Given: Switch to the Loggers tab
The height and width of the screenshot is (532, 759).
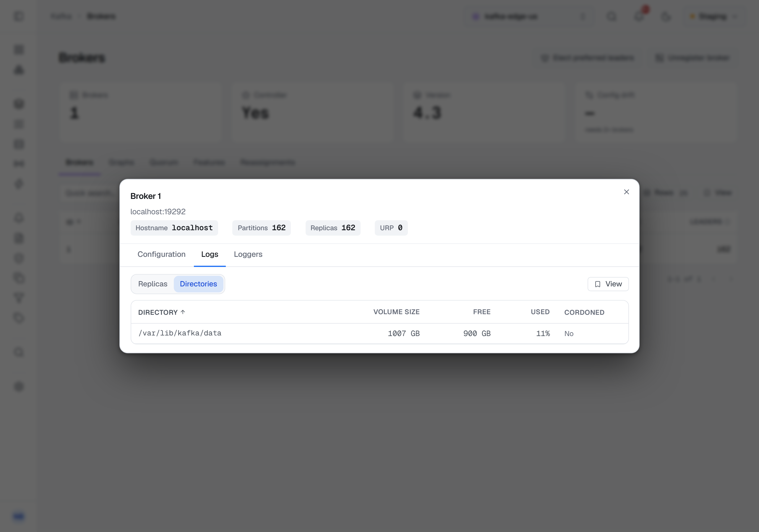Looking at the screenshot, I should pos(248,254).
